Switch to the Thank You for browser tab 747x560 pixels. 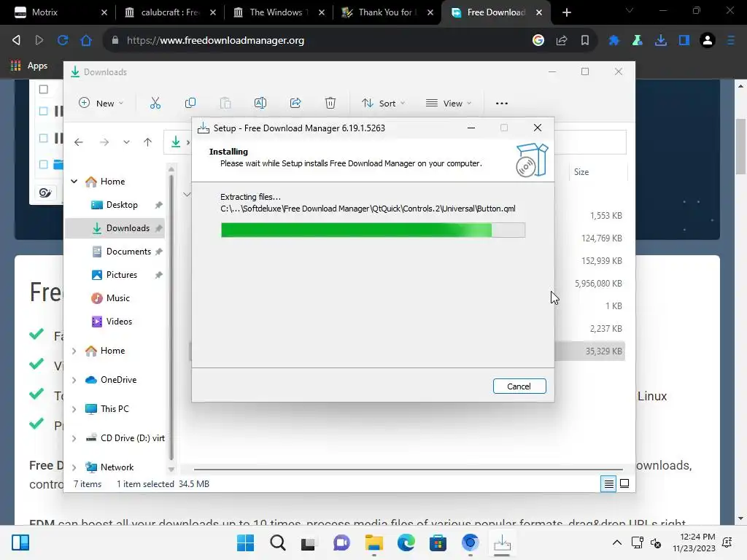coord(385,12)
